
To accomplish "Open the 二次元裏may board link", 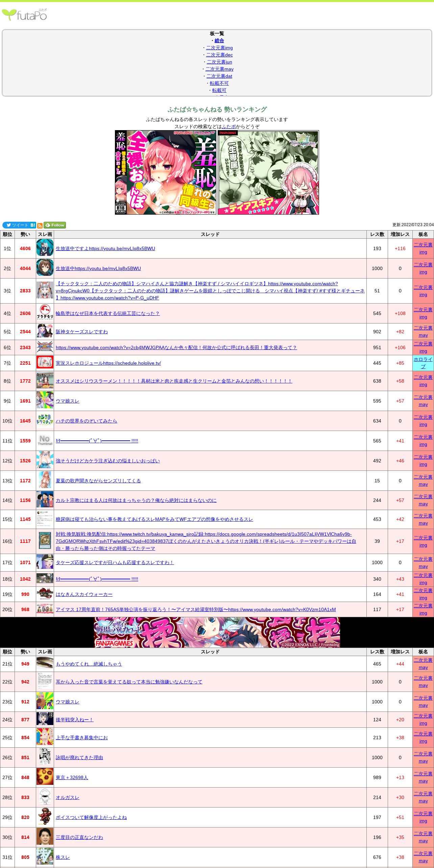I will (219, 69).
